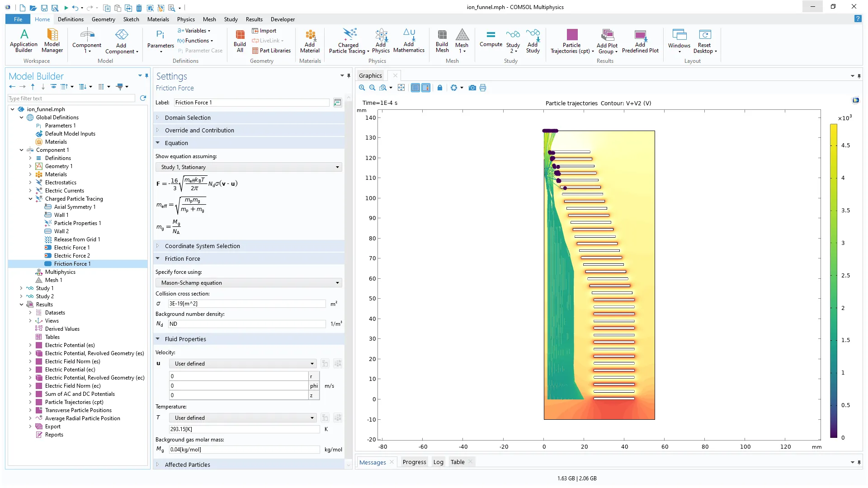Click the color legend bar in Graphics
Image resolution: width=868 pixels, height=488 pixels.
(x=833, y=280)
